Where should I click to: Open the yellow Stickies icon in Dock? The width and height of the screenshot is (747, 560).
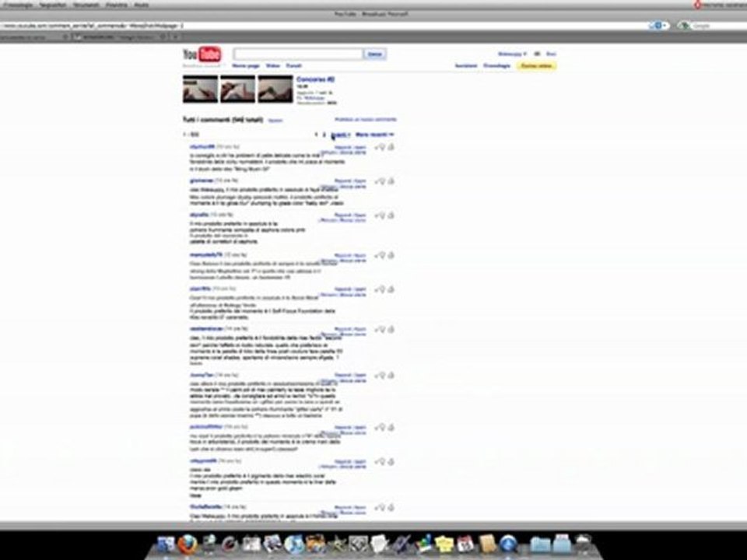coord(444,544)
